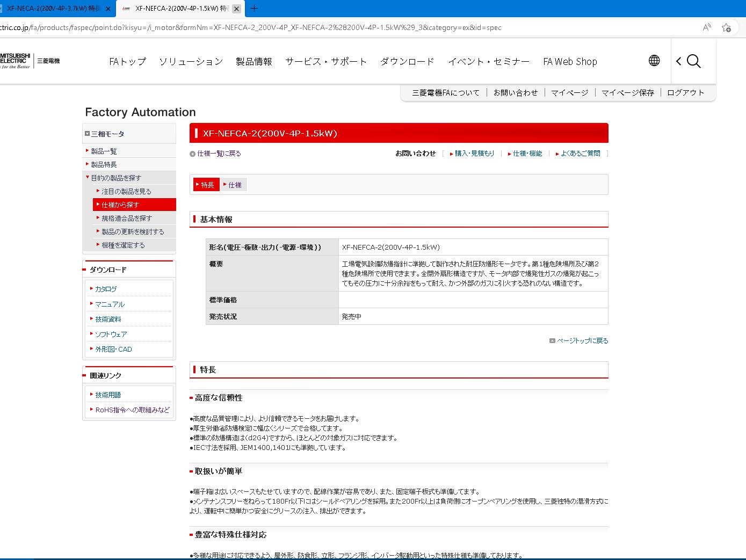Open the 製品情報 menu
The width and height of the screenshot is (746, 560).
tap(253, 61)
